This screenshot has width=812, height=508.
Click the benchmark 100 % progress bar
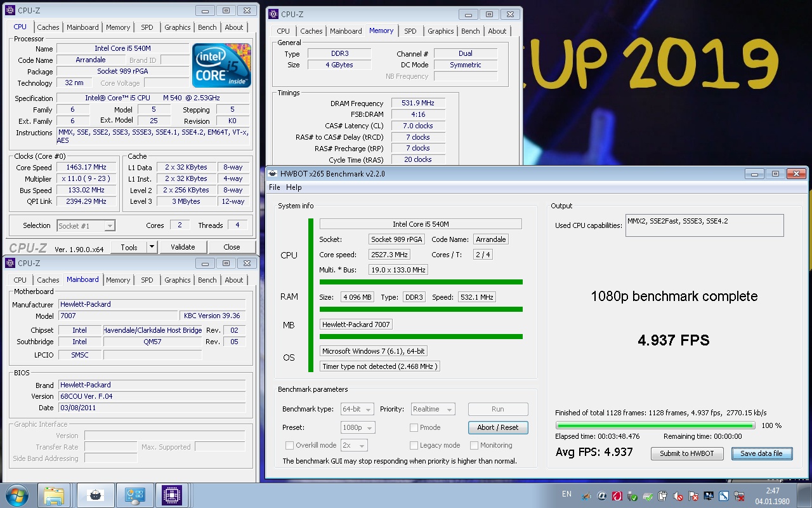click(655, 425)
